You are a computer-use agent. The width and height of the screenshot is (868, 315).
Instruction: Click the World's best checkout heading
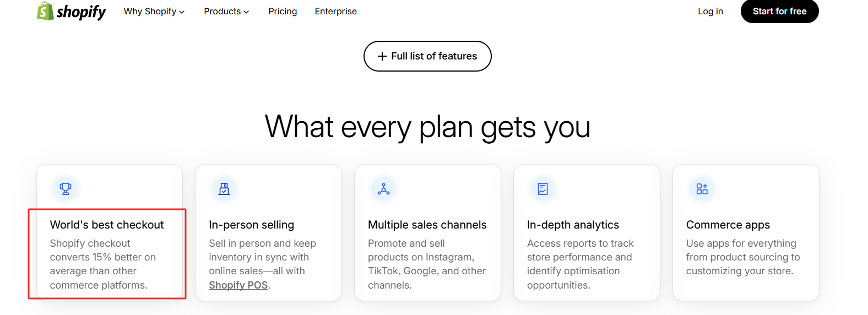coord(107,225)
